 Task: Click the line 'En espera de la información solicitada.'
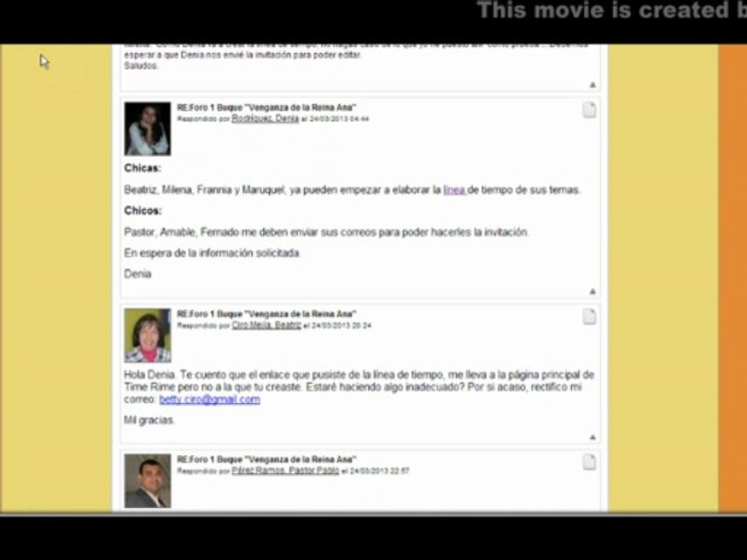pyautogui.click(x=212, y=254)
